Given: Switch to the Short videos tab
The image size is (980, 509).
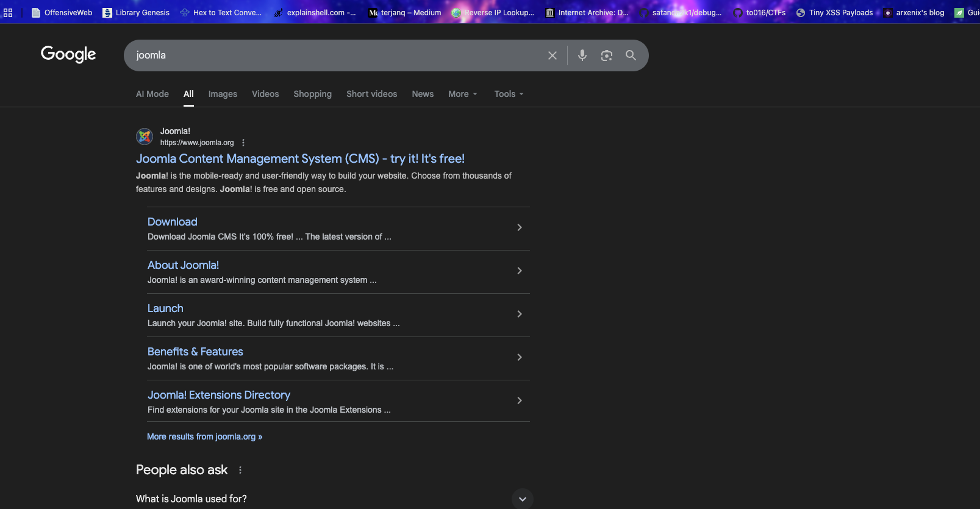Looking at the screenshot, I should [372, 94].
